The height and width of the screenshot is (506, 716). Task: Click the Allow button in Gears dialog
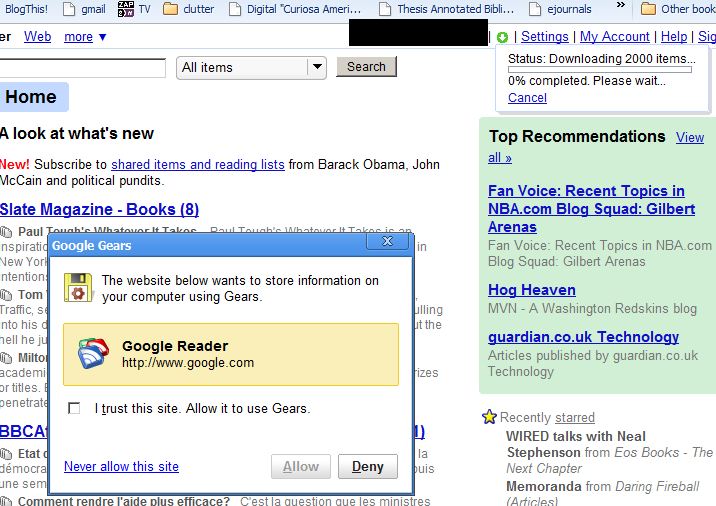tap(300, 466)
